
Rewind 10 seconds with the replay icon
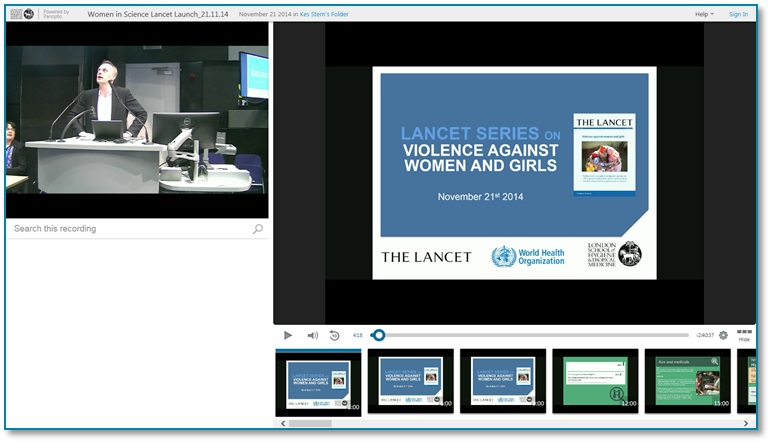coord(334,335)
